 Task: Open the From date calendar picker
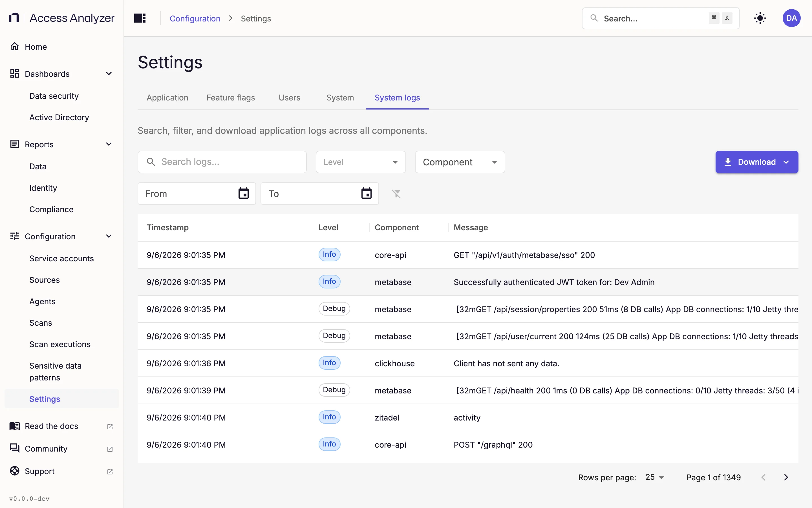[243, 194]
